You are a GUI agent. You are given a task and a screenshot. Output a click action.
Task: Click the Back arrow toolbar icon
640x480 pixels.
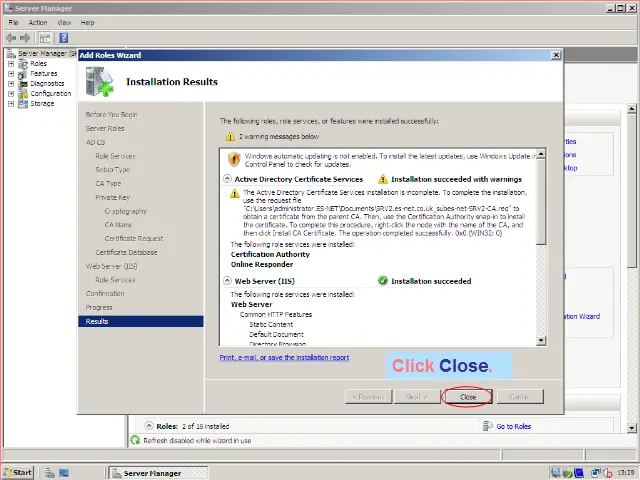coord(11,38)
